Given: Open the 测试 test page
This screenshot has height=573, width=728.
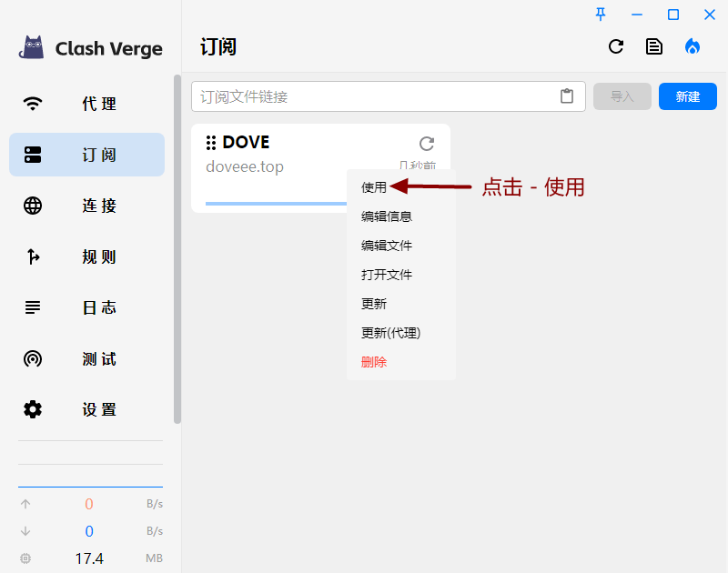Looking at the screenshot, I should 86,358.
